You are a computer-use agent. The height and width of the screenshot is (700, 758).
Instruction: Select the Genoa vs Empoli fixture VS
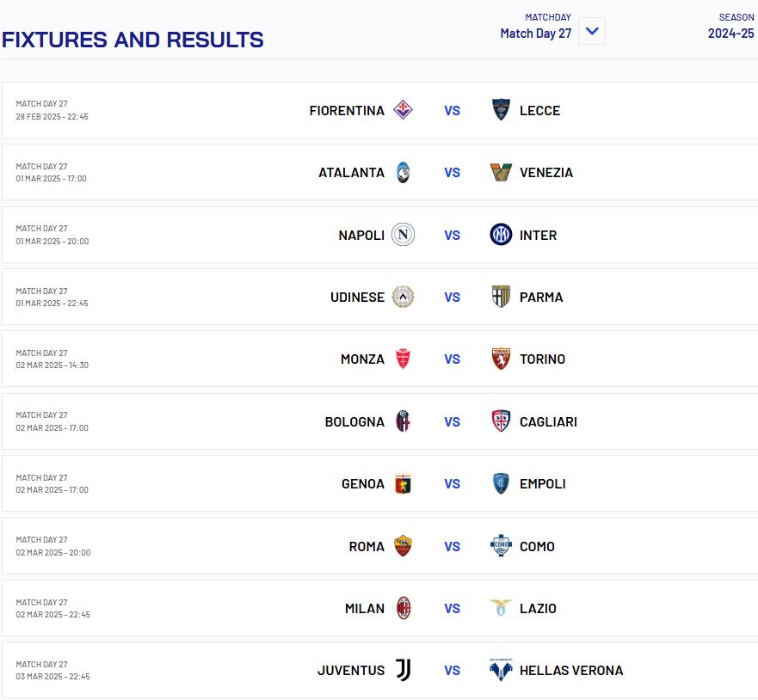coord(452,483)
